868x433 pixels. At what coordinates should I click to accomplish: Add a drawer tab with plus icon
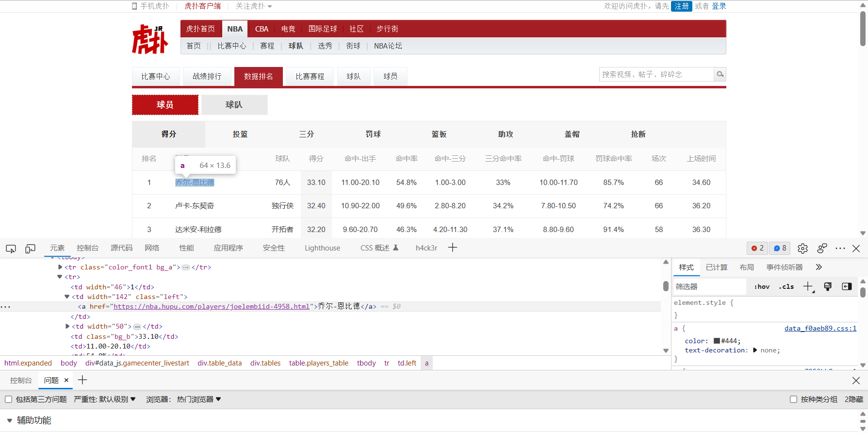[82, 380]
